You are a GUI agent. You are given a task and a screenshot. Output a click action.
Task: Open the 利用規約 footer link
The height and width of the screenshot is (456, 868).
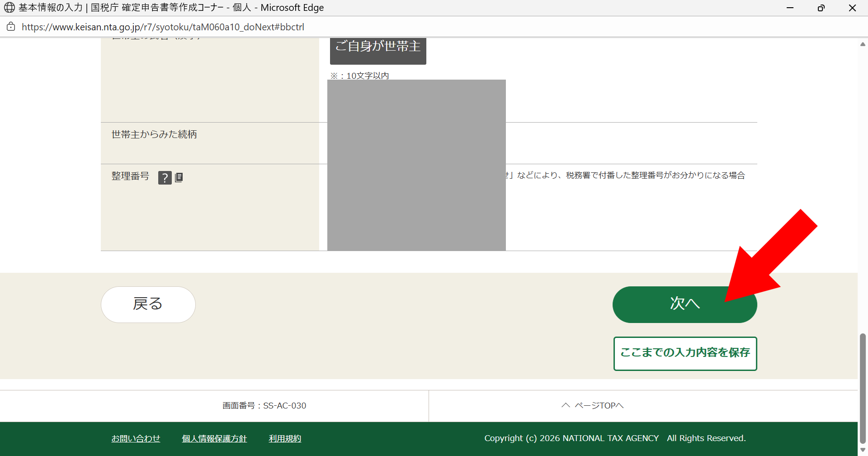[x=285, y=438]
